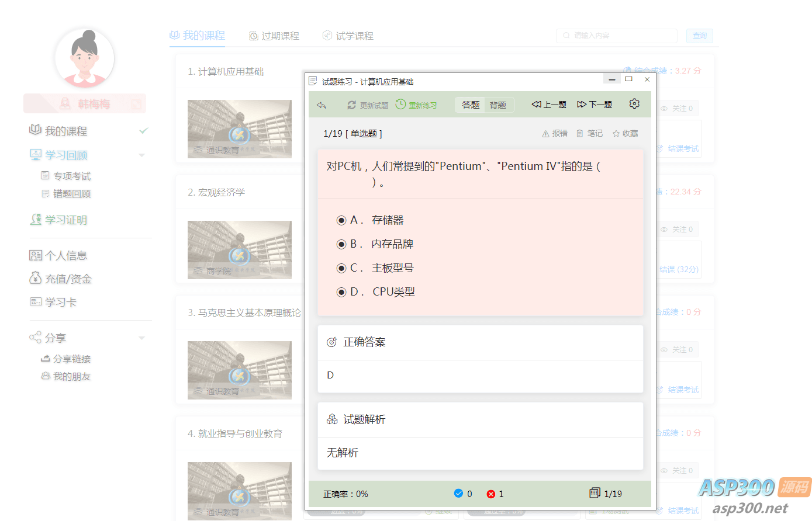Viewport: 812px width, 521px height.
Task: Click the back arrow icon in quiz toolbar
Action: (x=321, y=105)
